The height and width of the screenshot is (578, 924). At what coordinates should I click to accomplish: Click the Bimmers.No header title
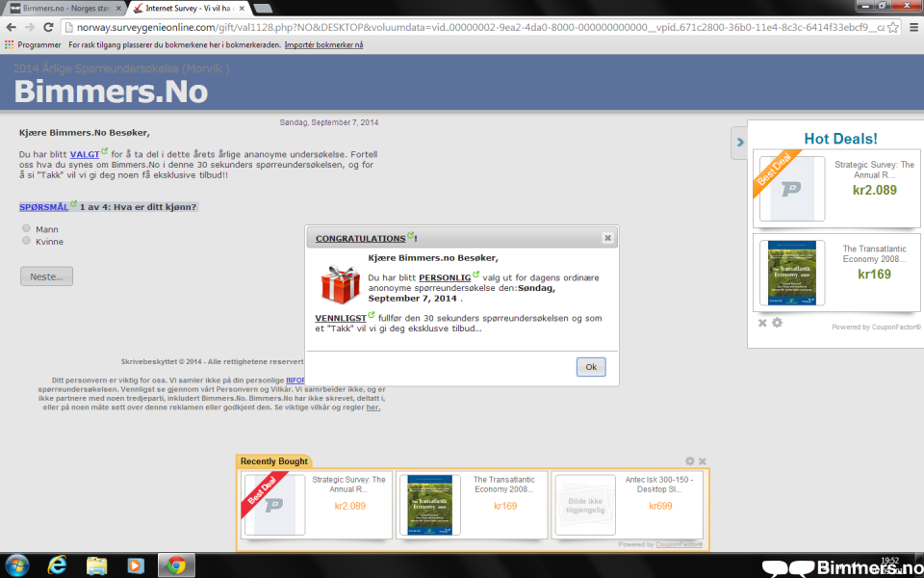[x=111, y=92]
